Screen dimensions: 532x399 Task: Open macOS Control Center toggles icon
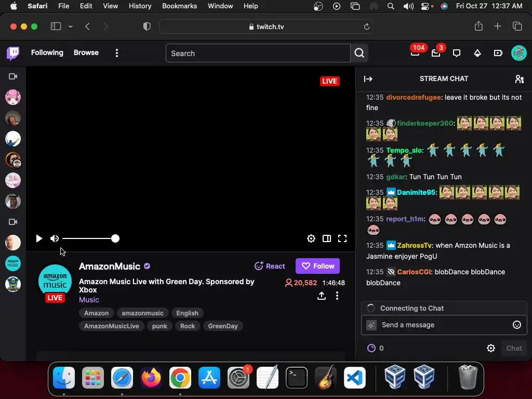coord(425,6)
